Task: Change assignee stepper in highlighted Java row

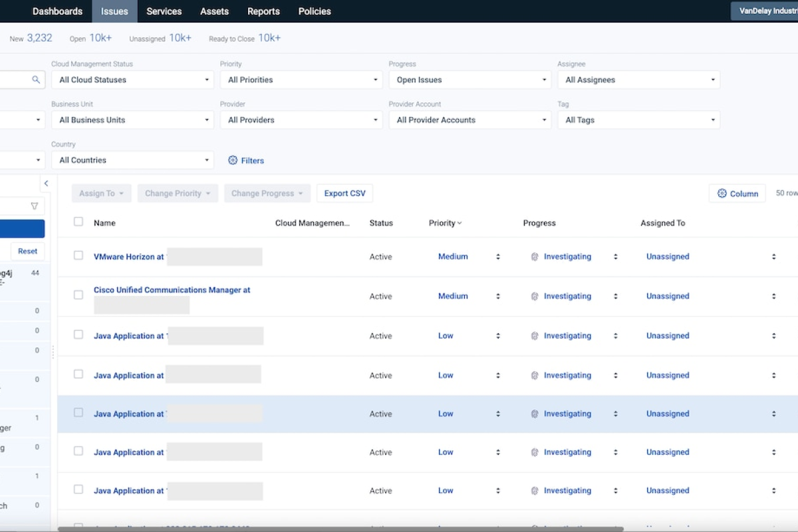Action: coord(773,414)
